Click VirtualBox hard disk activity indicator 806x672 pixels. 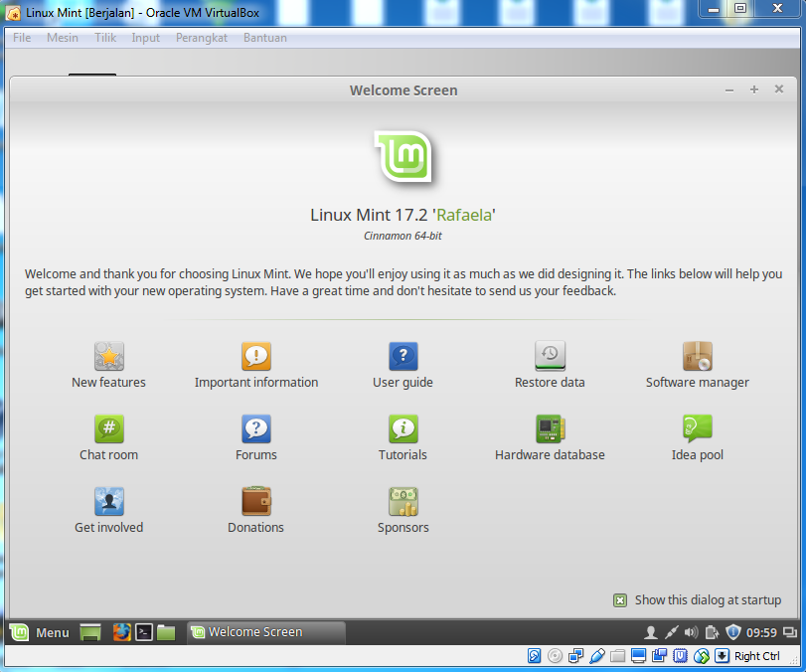click(x=534, y=656)
